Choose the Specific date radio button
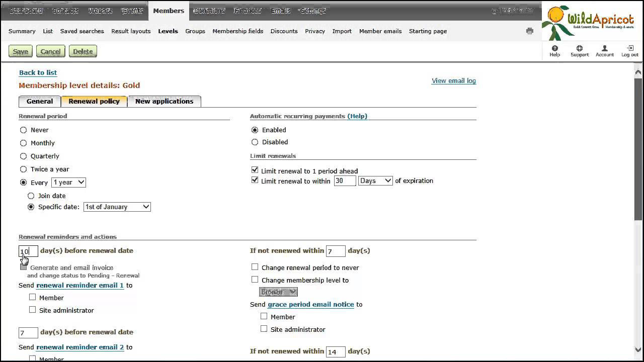The image size is (644, 362). (31, 207)
